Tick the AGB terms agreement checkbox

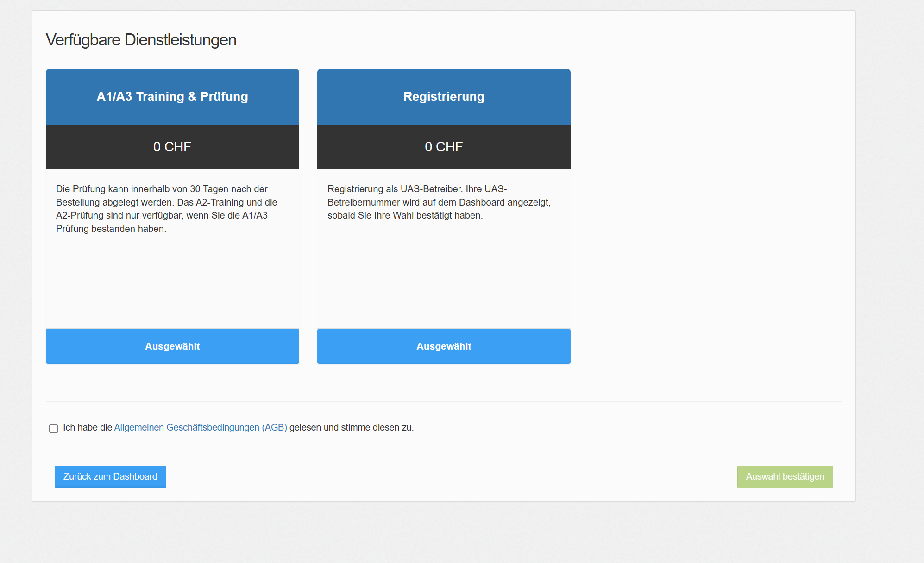(54, 428)
